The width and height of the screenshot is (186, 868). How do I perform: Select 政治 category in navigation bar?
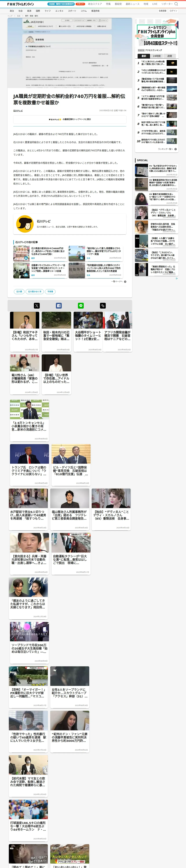12,11
